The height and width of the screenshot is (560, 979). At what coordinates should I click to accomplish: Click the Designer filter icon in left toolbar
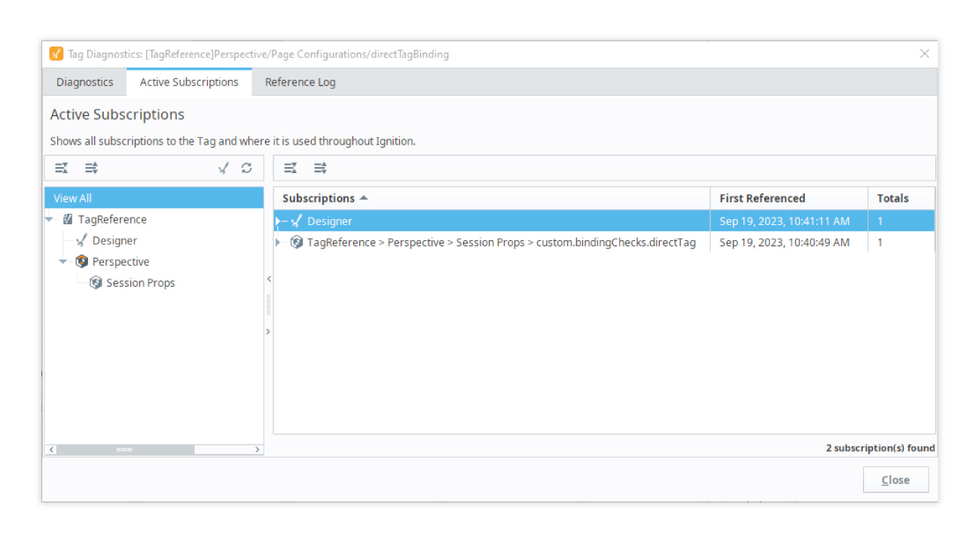point(223,168)
